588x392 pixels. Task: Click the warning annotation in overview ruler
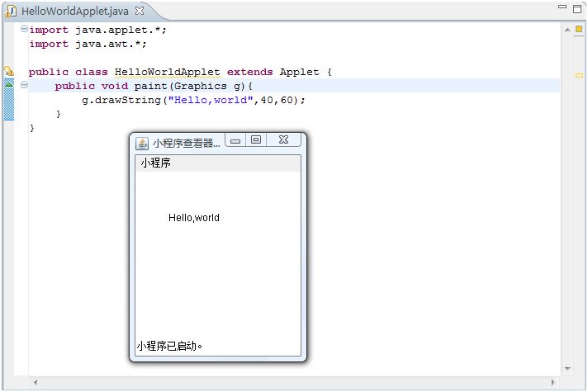(x=579, y=75)
